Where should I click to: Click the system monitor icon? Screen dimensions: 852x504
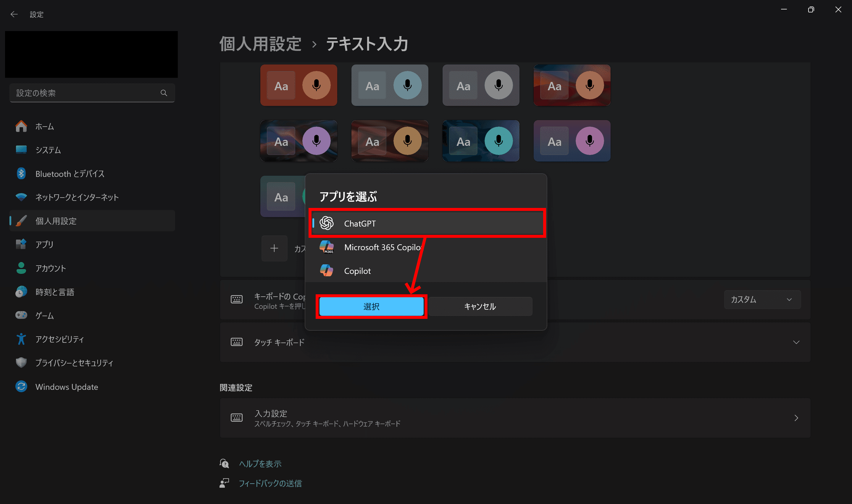21,149
